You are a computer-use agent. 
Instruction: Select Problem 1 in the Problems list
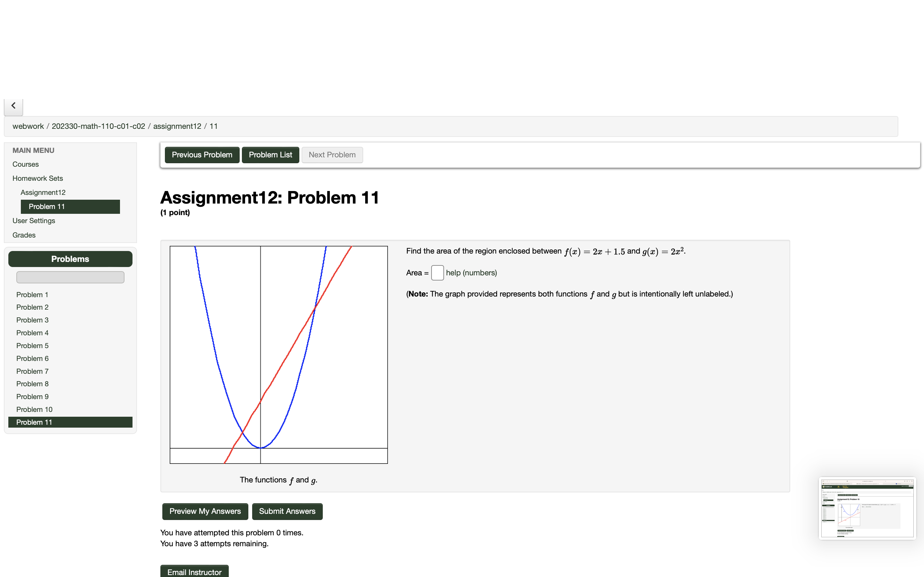pyautogui.click(x=32, y=294)
